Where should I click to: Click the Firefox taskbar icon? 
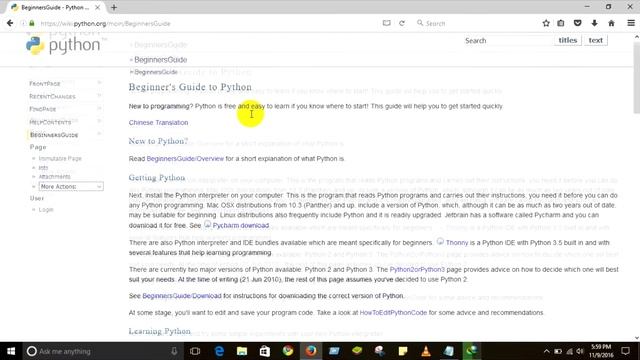tap(311, 351)
